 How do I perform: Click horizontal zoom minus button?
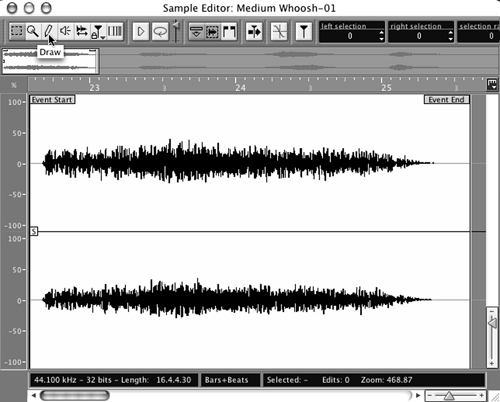click(x=430, y=396)
